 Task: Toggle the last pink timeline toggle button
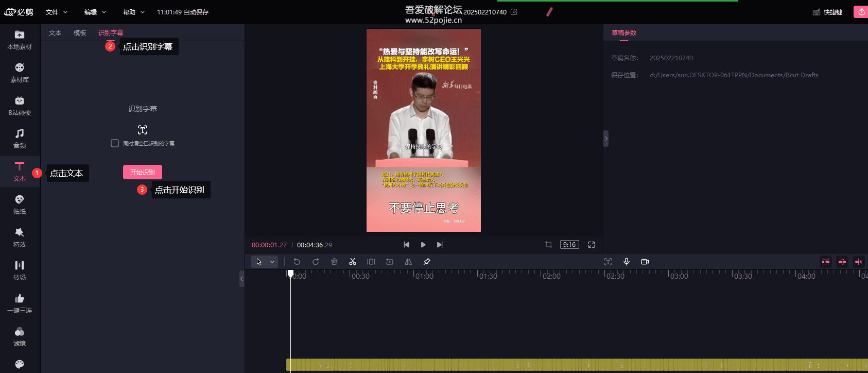859,262
